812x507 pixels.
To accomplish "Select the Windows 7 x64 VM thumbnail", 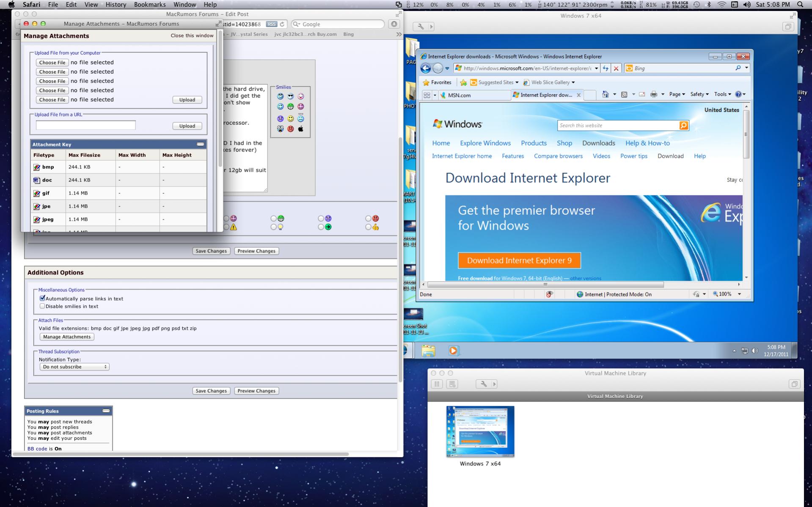I will (x=480, y=431).
